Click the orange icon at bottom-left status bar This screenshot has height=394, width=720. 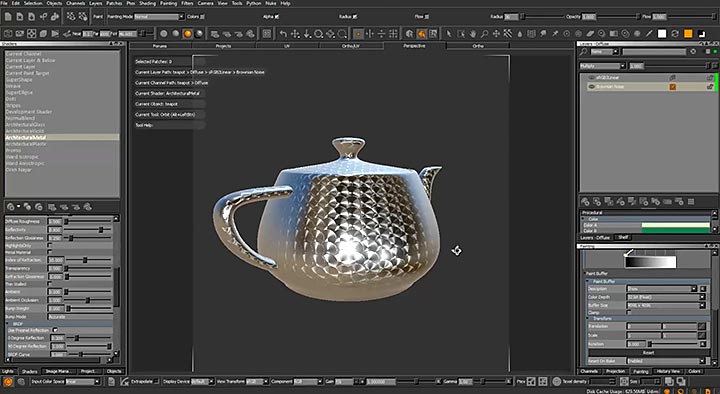click(8, 382)
